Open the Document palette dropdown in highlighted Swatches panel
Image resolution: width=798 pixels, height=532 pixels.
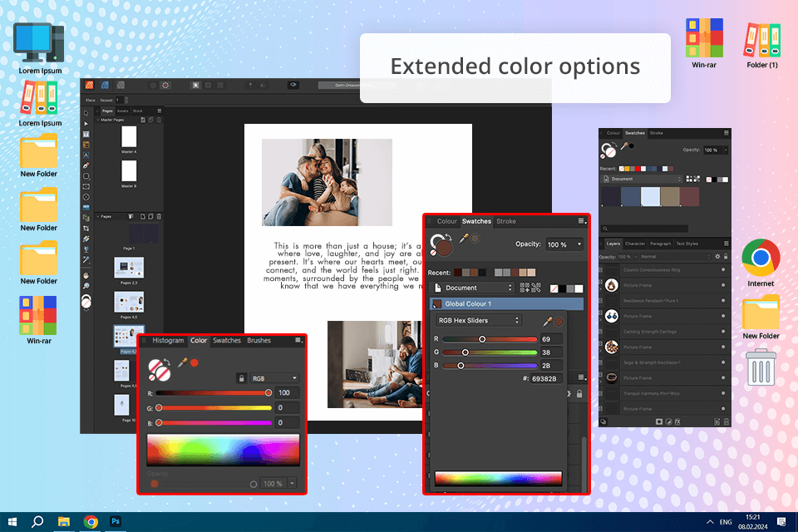[x=472, y=288]
